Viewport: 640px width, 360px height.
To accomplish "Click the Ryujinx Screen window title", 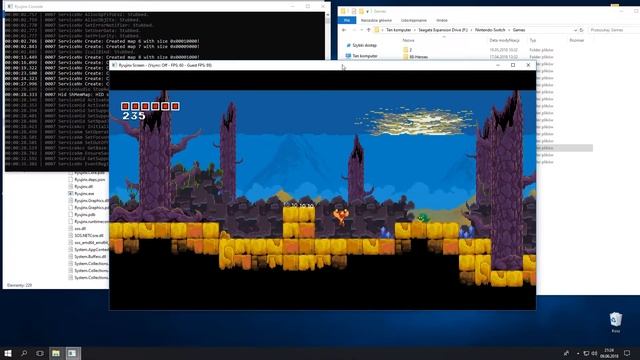I will point(165,65).
